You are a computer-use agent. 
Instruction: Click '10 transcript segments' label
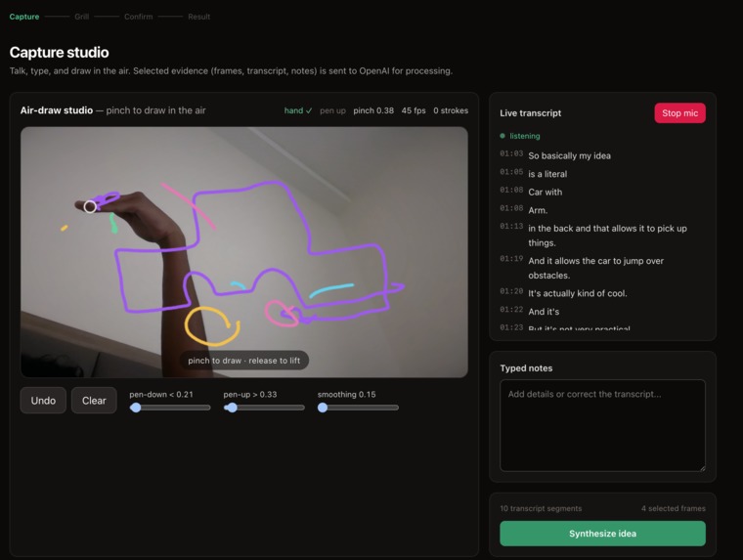541,508
